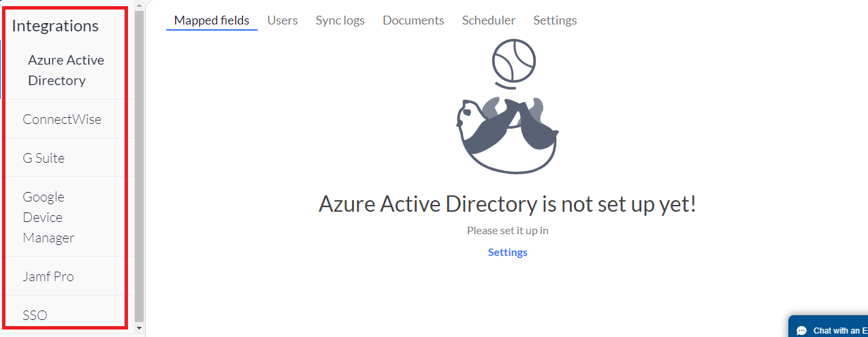
Task: Click the juggling seal illustration
Action: click(x=507, y=107)
